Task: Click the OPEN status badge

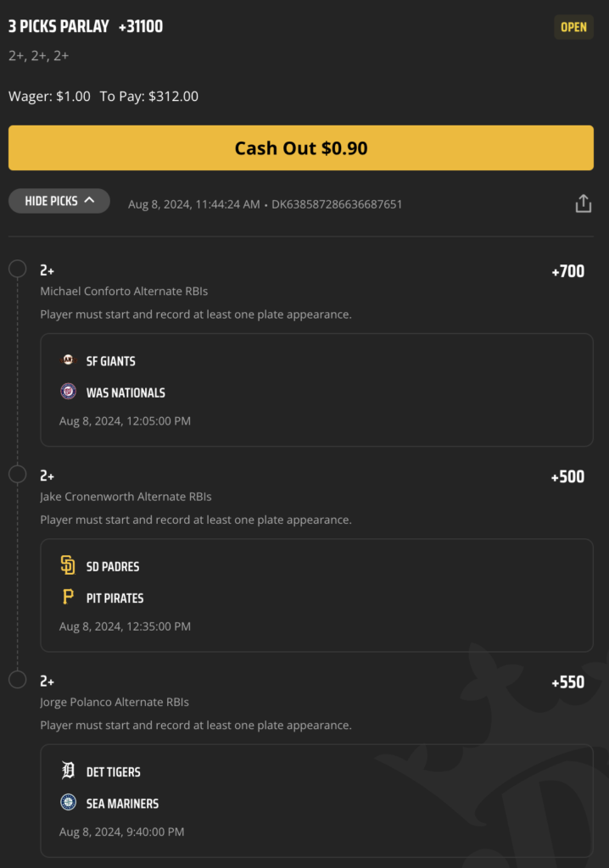Action: tap(573, 27)
